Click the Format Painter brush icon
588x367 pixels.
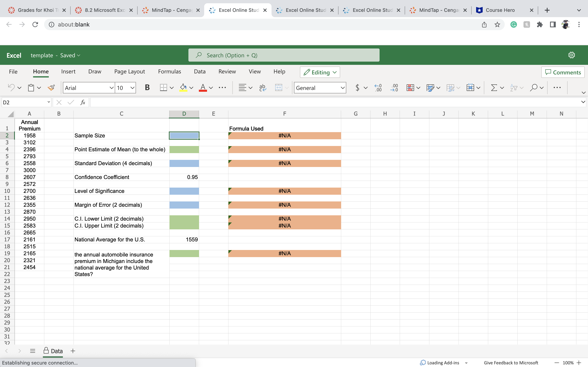51,88
